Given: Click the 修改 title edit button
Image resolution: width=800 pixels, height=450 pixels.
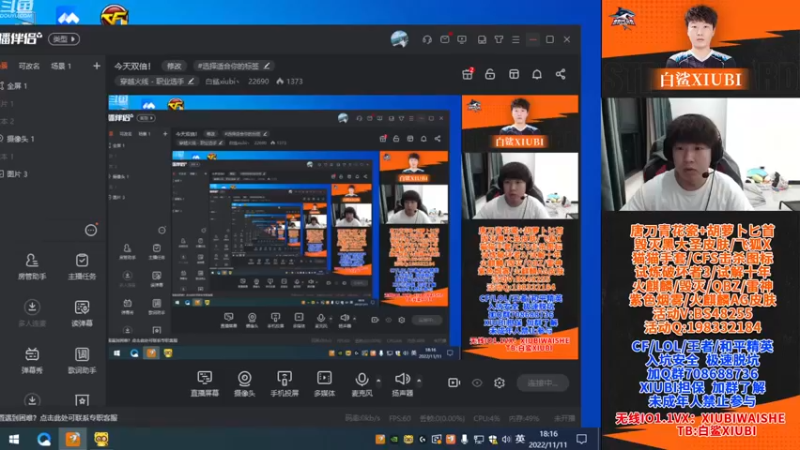Looking at the screenshot, I should click(174, 66).
